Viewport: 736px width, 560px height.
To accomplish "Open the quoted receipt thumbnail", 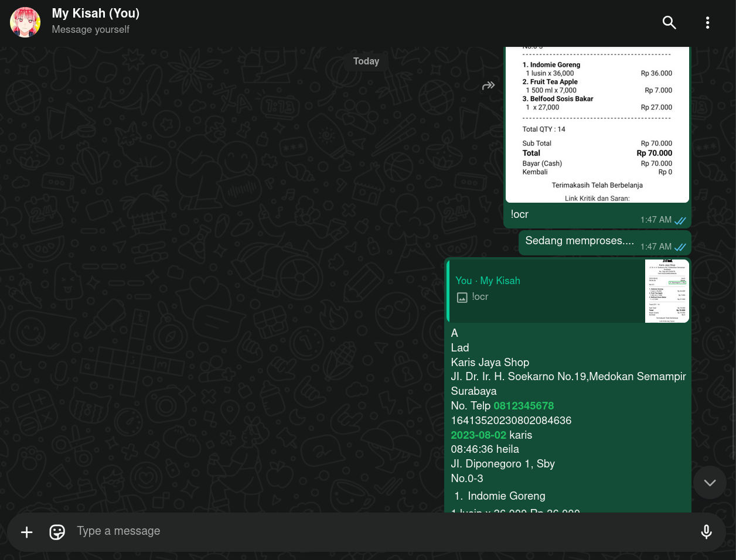I will point(667,291).
